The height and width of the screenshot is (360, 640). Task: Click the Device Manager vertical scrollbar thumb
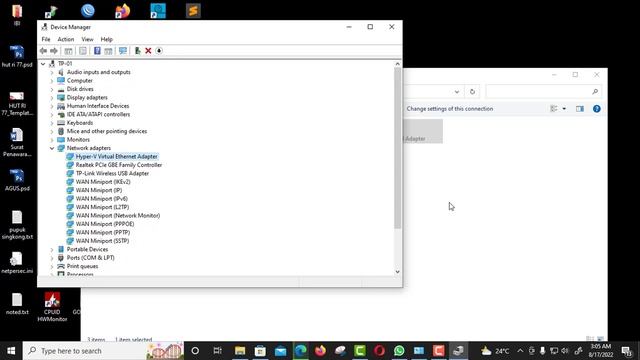(x=398, y=148)
